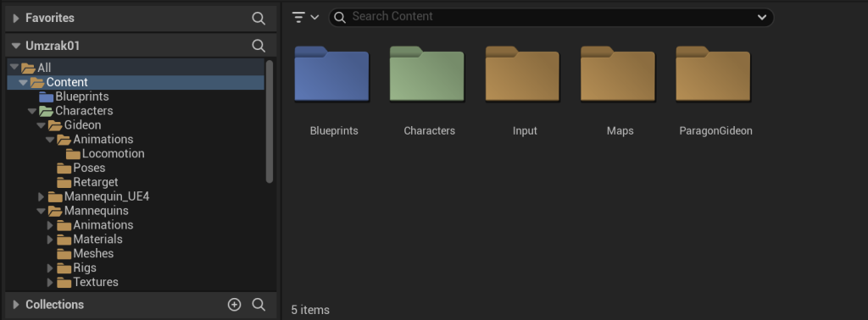The image size is (868, 320).
Task: Expand the Collections section
Action: point(16,305)
